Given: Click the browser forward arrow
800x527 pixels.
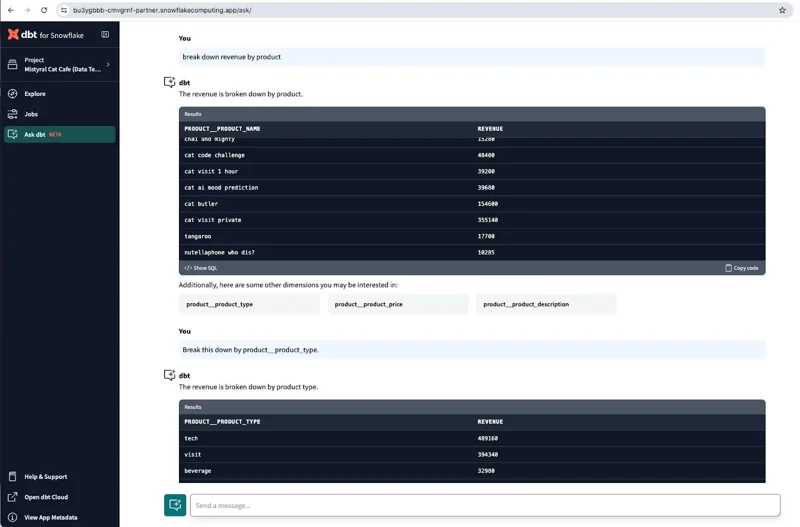Looking at the screenshot, I should tap(27, 10).
